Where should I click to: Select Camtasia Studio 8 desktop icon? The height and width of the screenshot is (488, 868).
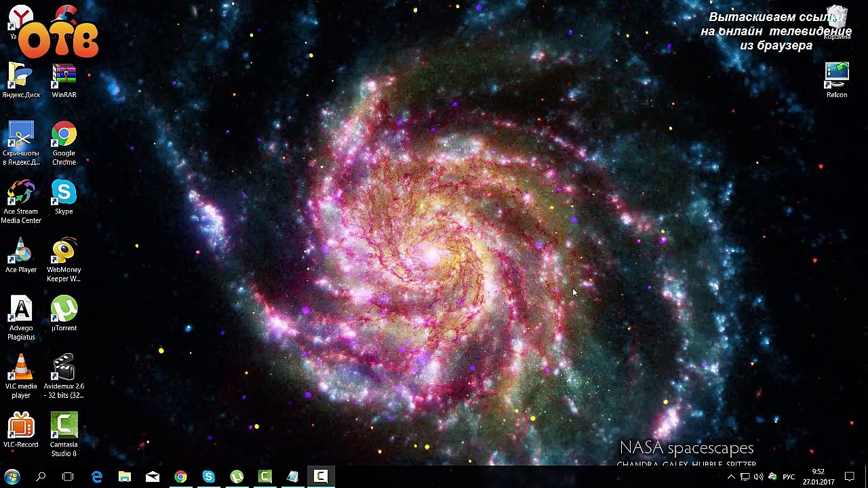pos(64,435)
